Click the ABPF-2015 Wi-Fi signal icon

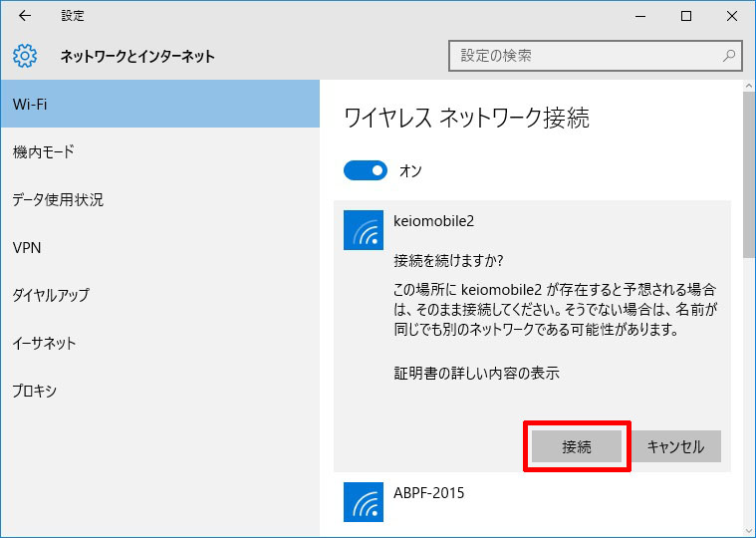coord(364,502)
